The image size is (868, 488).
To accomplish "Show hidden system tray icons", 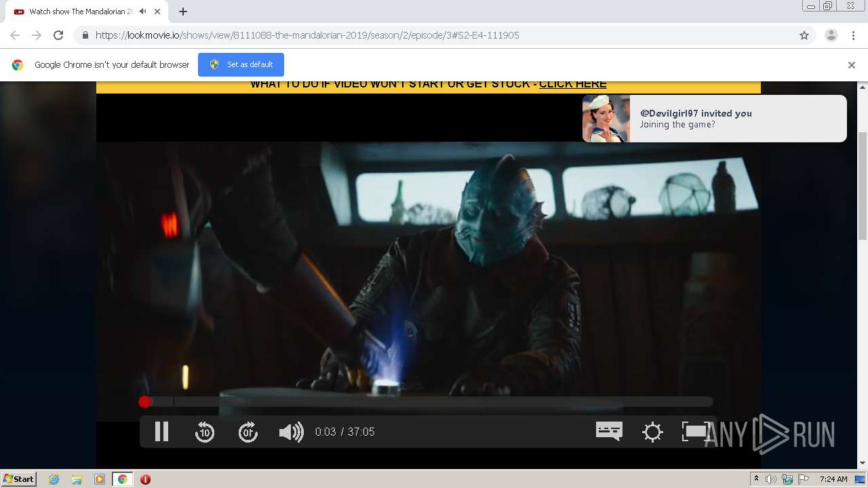I will pos(757,479).
